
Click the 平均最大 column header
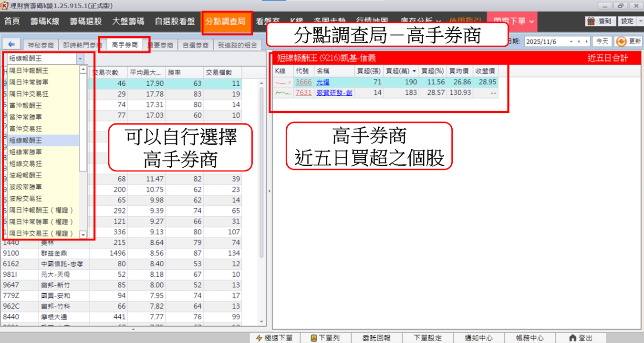(x=146, y=73)
